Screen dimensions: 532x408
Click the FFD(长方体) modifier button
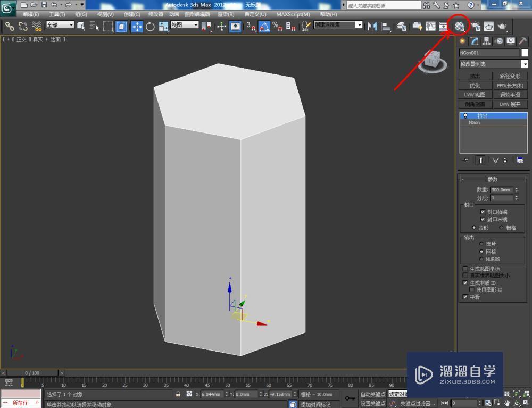(x=510, y=84)
